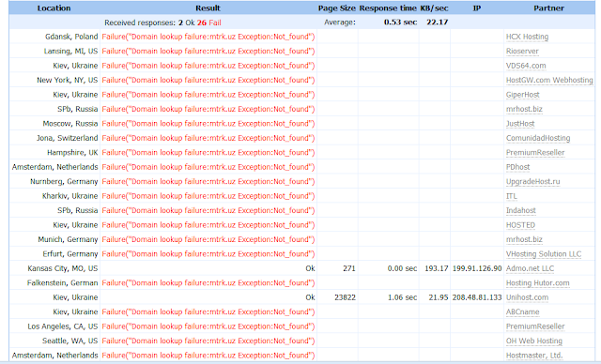This screenshot has width=601, height=364.
Task: Click the Gdansk, Poland failure result text
Action: tap(208, 37)
